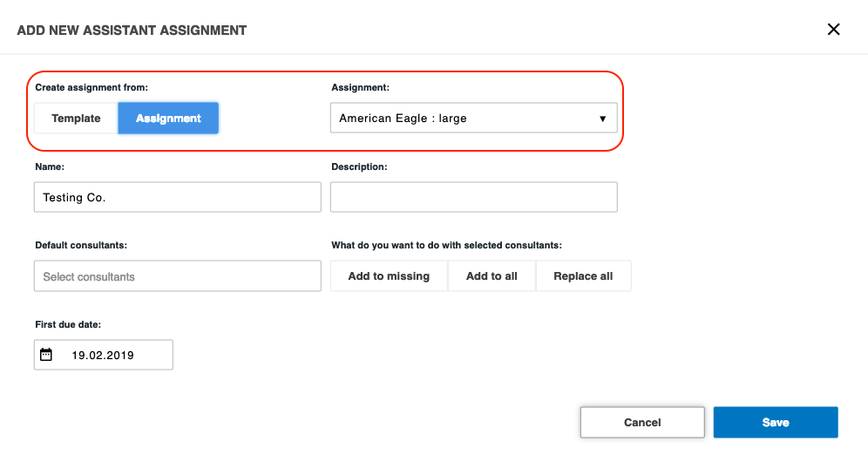Focus the Name field containing Testing Co.
Viewport: 868px width, 462px height.
tap(178, 198)
